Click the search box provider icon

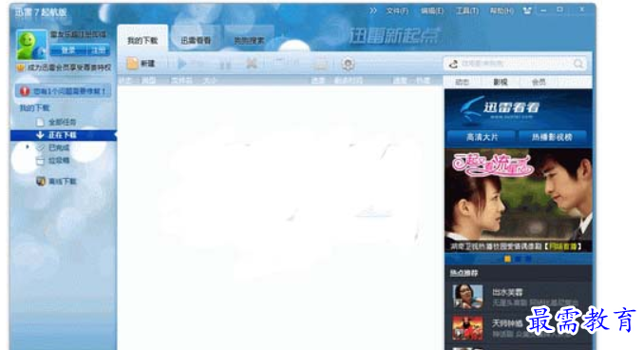click(x=453, y=64)
